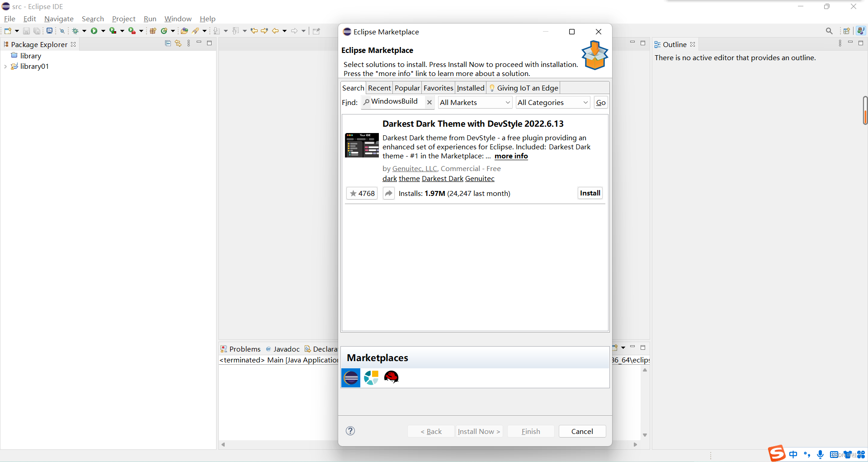Click the green Run button icon
Screen dimensions: 868x462
click(x=94, y=31)
